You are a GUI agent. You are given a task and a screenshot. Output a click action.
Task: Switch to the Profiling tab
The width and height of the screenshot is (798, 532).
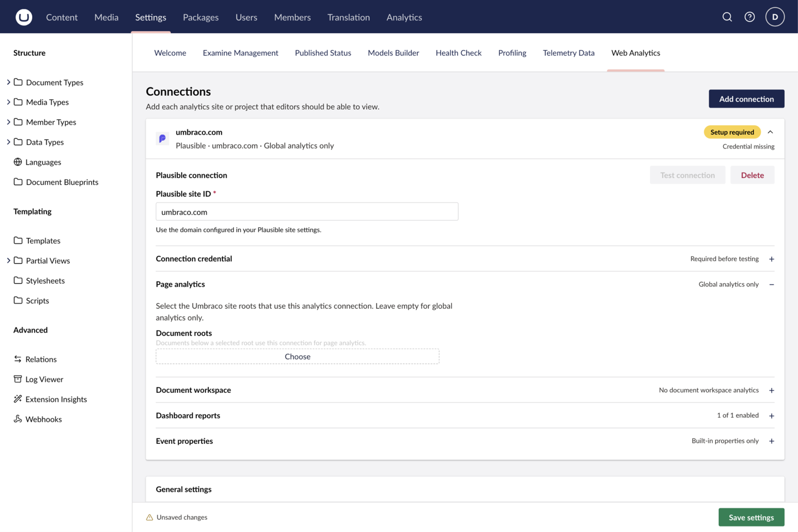pyautogui.click(x=512, y=53)
